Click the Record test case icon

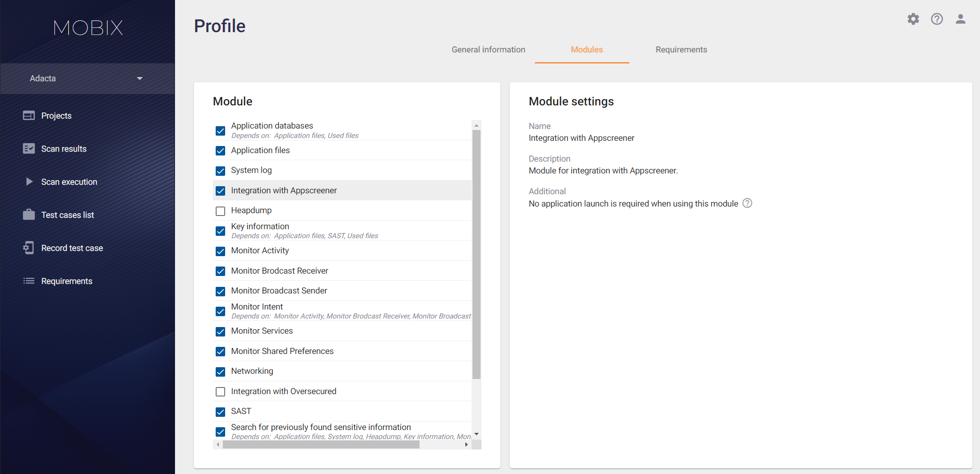tap(29, 248)
